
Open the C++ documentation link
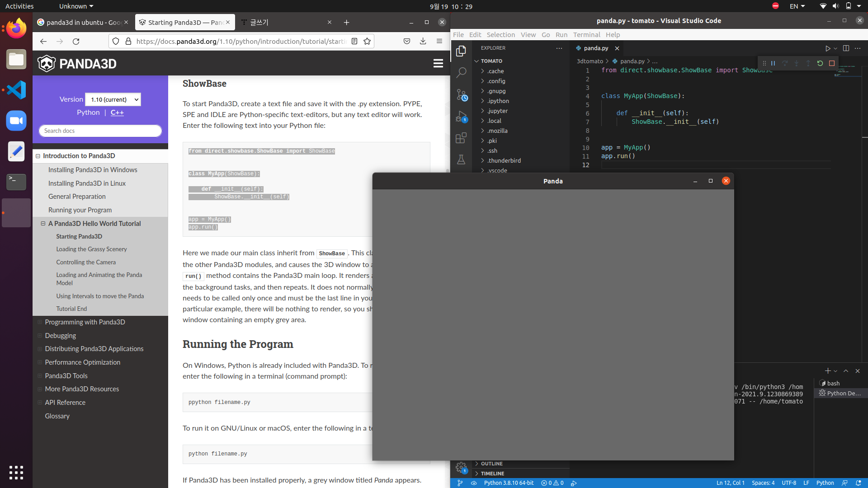pyautogui.click(x=117, y=113)
